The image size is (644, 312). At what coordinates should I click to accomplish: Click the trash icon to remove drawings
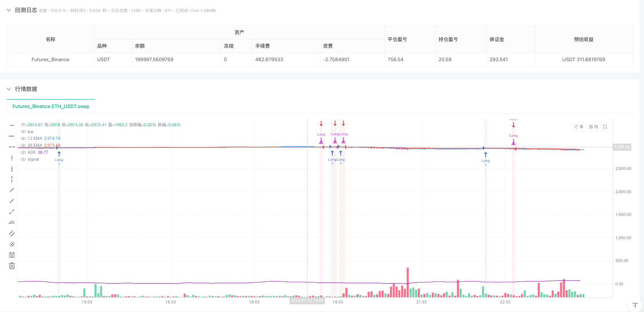(x=12, y=266)
